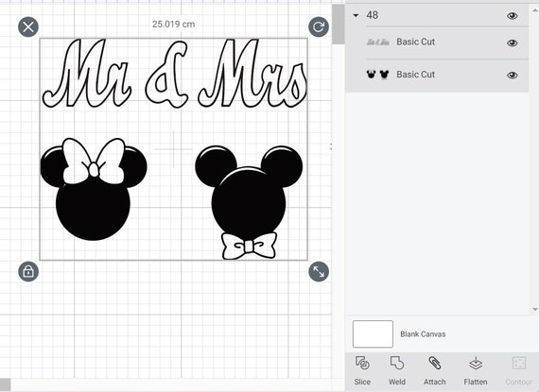This screenshot has width=539, height=392.
Task: Click Basic Cut text beside Mr & Mrs thumbnail
Action: pos(415,42)
